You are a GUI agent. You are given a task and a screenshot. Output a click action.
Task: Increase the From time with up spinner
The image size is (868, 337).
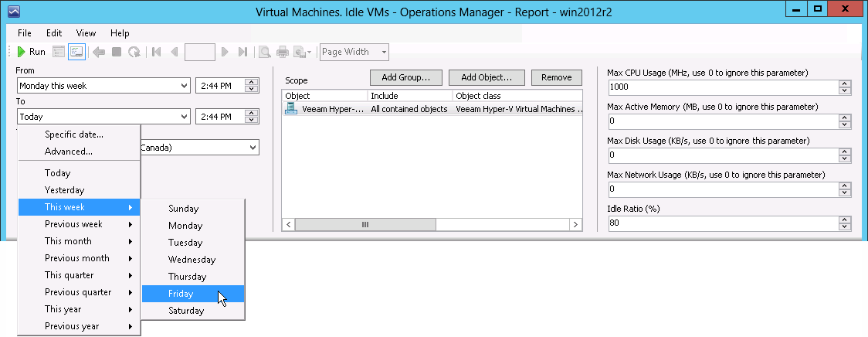252,83
